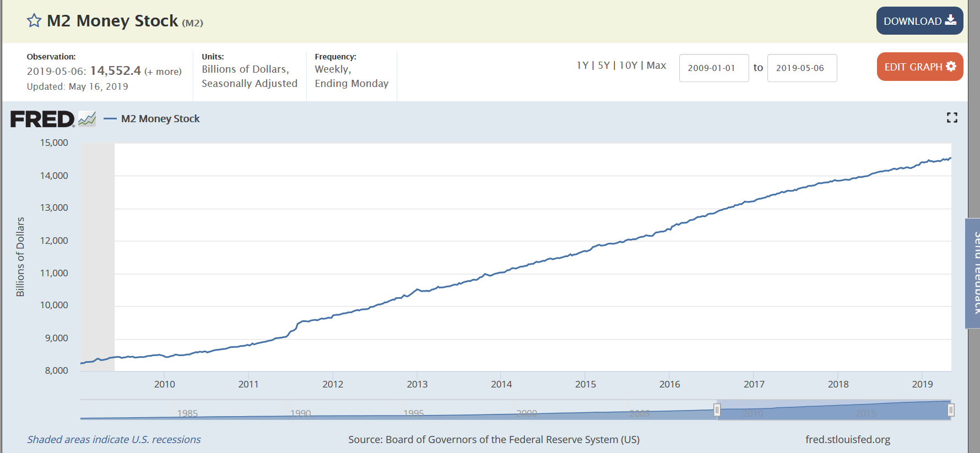Click the download arrow icon in DOWNLOAD button
980x453 pixels.
click(951, 20)
